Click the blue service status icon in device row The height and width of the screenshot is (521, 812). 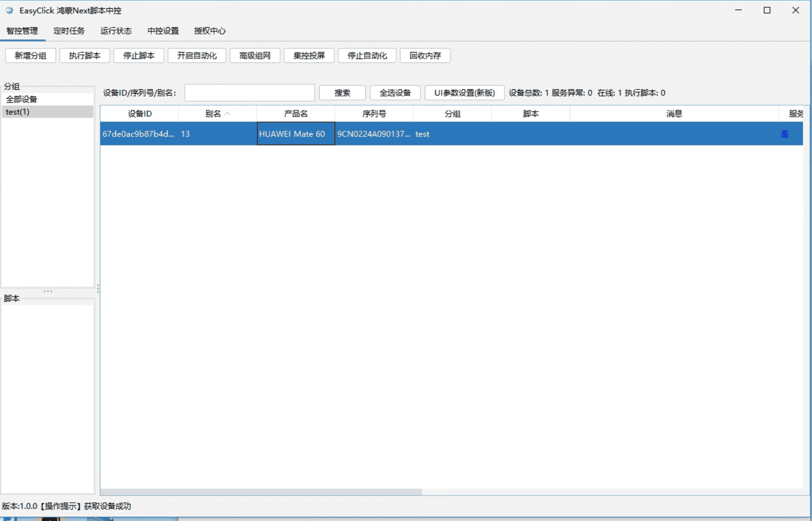pos(784,134)
